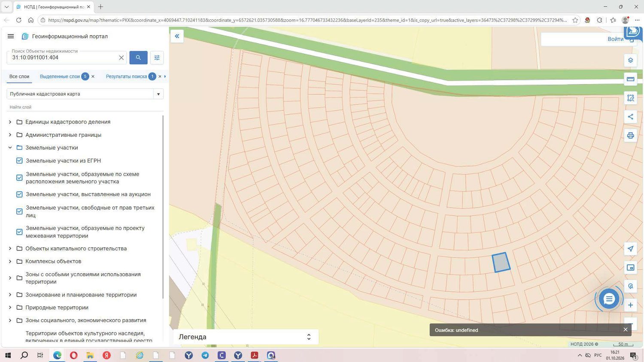Uncheck 'образуемые по проекту межевания' layer

19,232
